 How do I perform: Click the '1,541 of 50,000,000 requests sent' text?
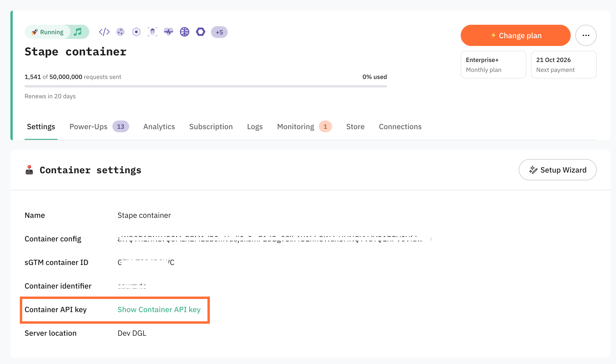pyautogui.click(x=73, y=77)
